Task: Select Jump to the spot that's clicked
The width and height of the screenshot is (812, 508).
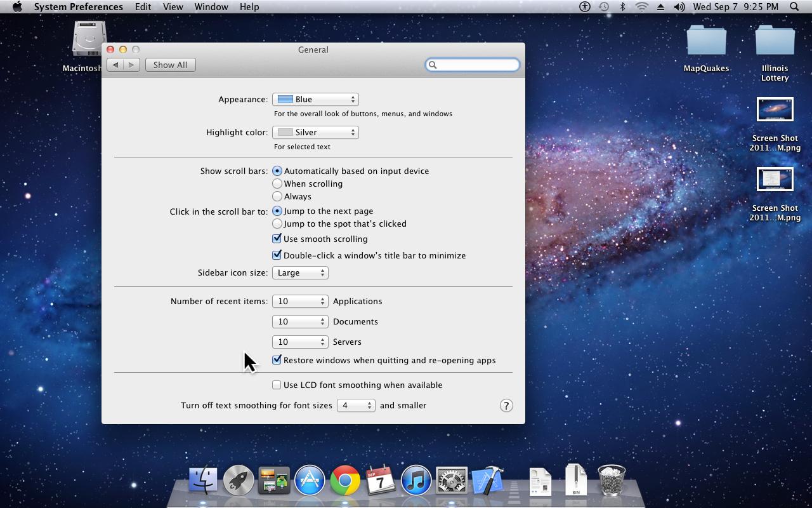Action: point(277,224)
